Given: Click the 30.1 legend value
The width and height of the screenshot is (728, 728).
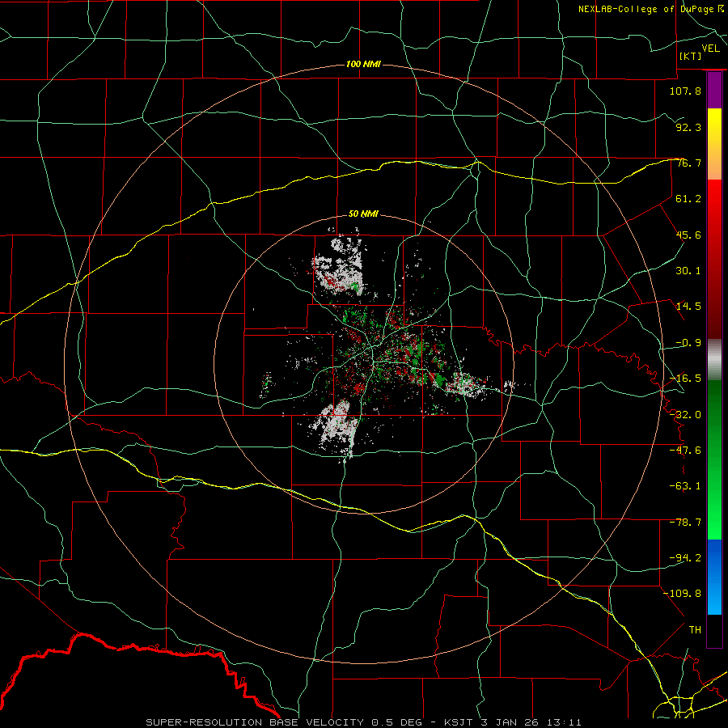Looking at the screenshot, I should [688, 271].
